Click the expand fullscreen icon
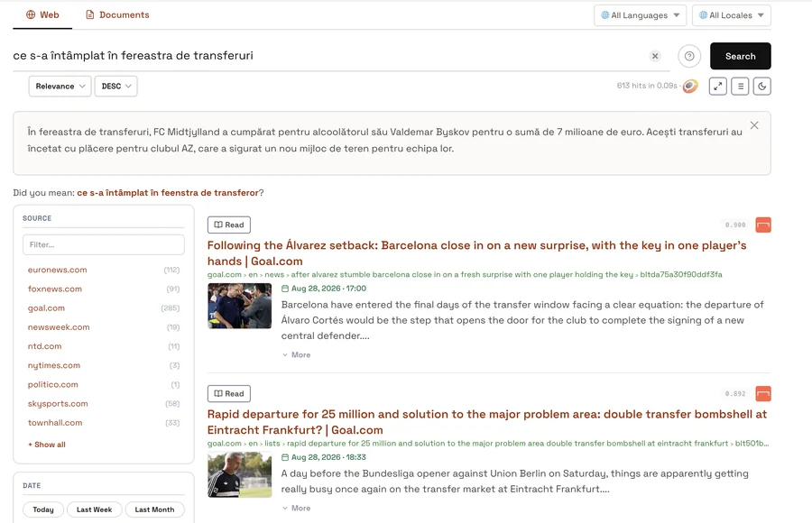Viewport: 812px width, 523px height. [x=718, y=87]
